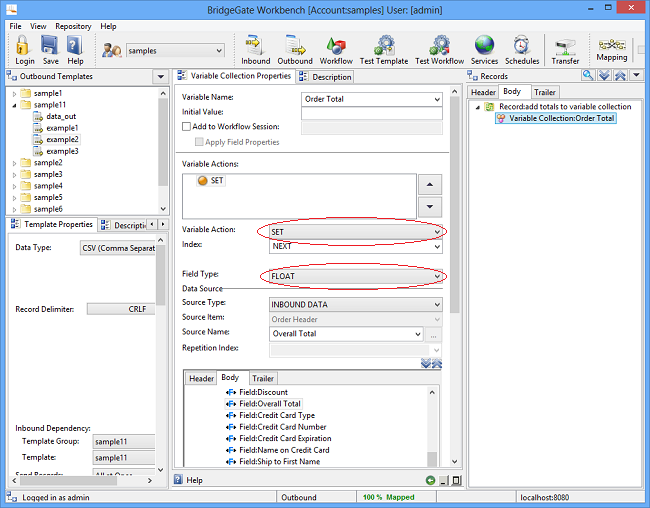Open the Schedules clock icon
650x508 pixels.
[x=521, y=49]
